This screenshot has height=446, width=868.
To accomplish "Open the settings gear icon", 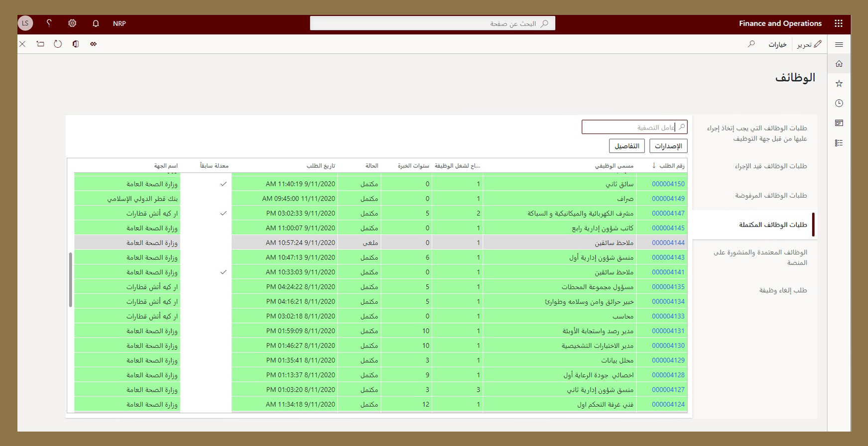I will [72, 23].
